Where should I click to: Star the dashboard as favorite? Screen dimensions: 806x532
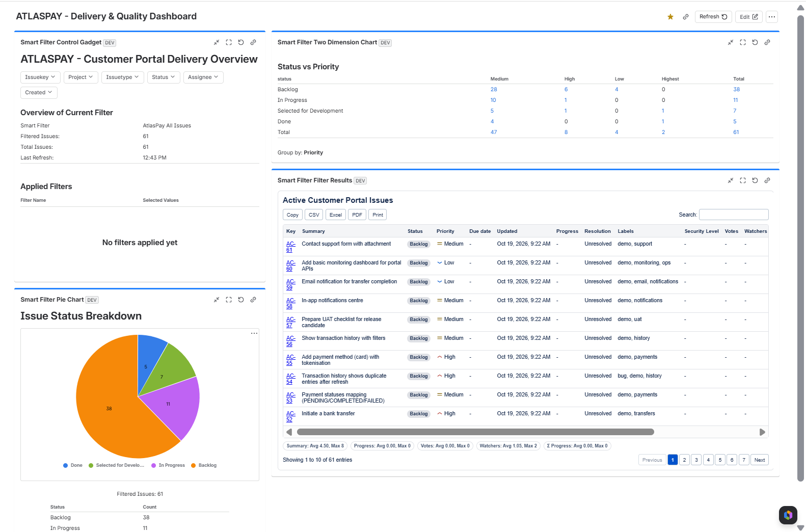[670, 17]
